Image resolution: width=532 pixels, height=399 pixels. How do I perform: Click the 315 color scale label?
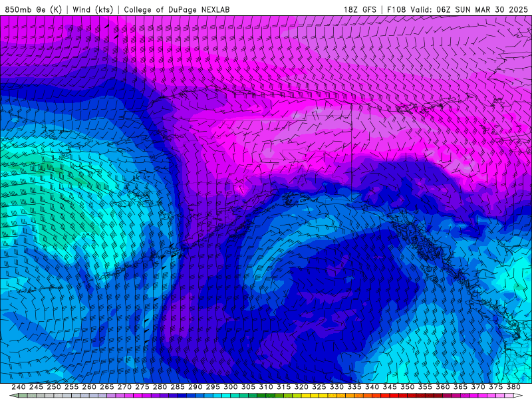pos(283,387)
